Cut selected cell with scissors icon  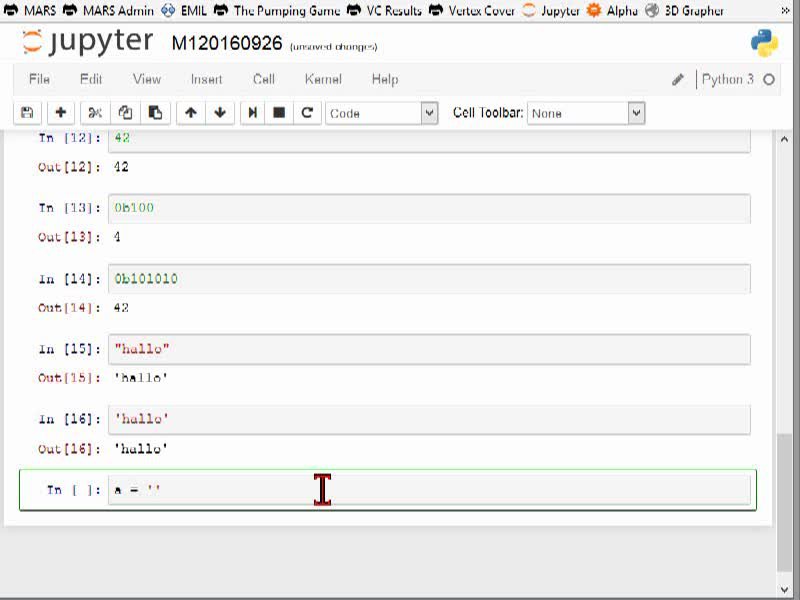click(95, 113)
